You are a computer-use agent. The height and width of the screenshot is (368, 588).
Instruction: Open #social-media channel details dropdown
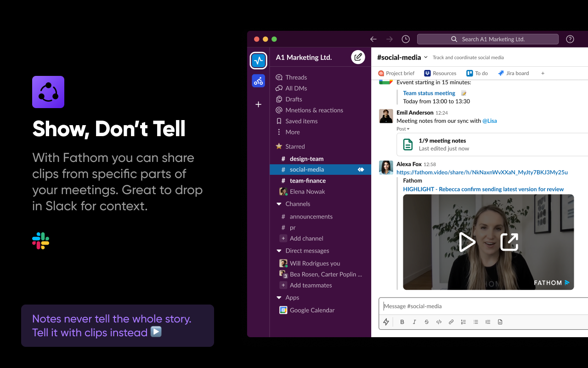tap(426, 57)
